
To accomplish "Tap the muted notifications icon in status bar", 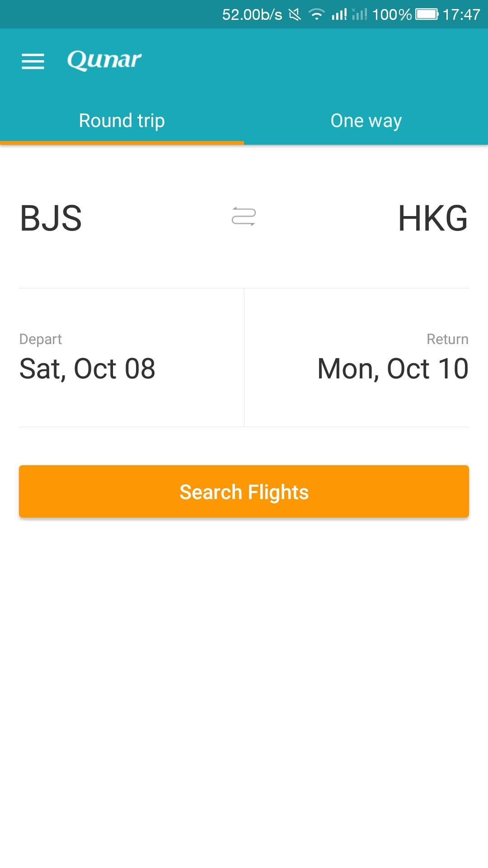I will pyautogui.click(x=294, y=14).
